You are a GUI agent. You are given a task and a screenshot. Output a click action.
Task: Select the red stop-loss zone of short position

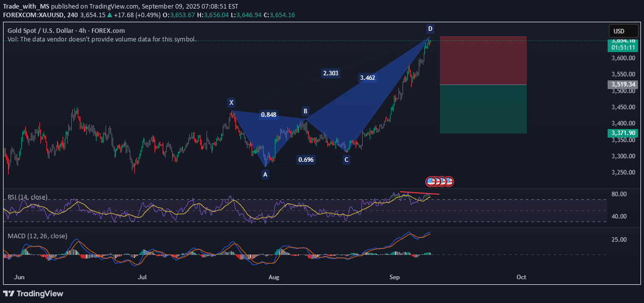(x=483, y=61)
